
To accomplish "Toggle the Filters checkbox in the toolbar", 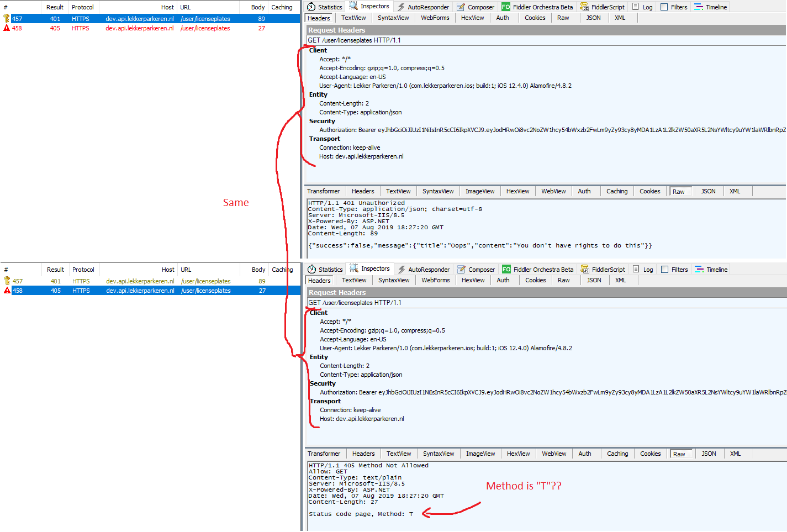I will (664, 7).
